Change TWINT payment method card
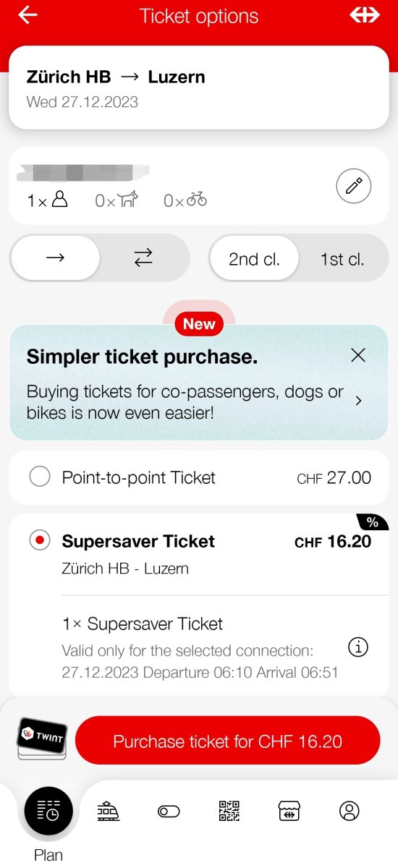The image size is (398, 868). [x=41, y=739]
